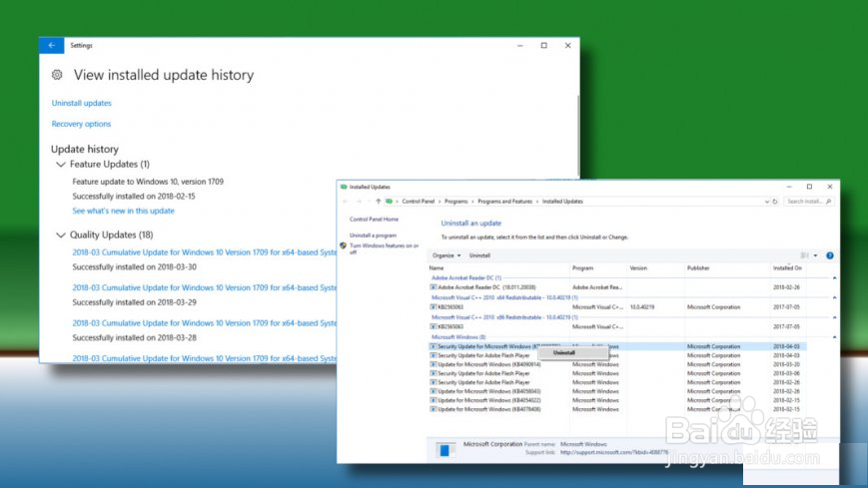Sort by the Program column header

(x=582, y=267)
